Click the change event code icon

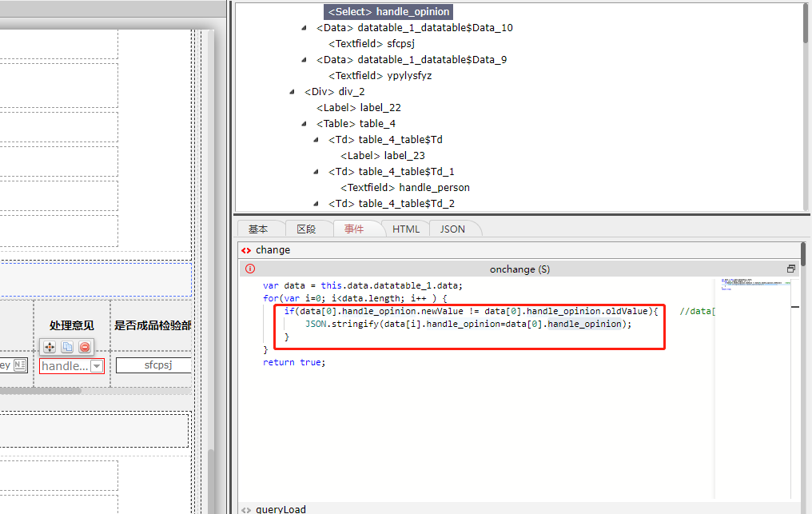(246, 250)
